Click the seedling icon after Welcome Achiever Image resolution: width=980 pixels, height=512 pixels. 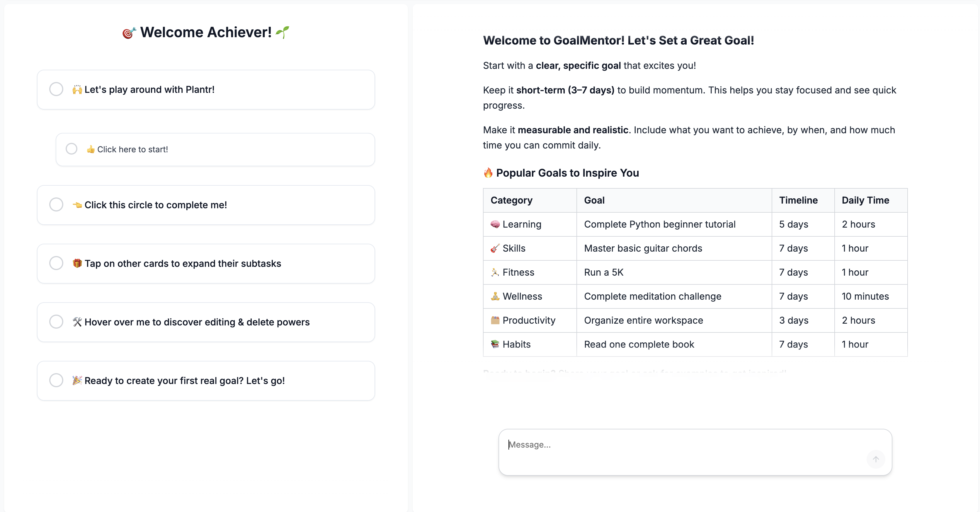pyautogui.click(x=282, y=32)
